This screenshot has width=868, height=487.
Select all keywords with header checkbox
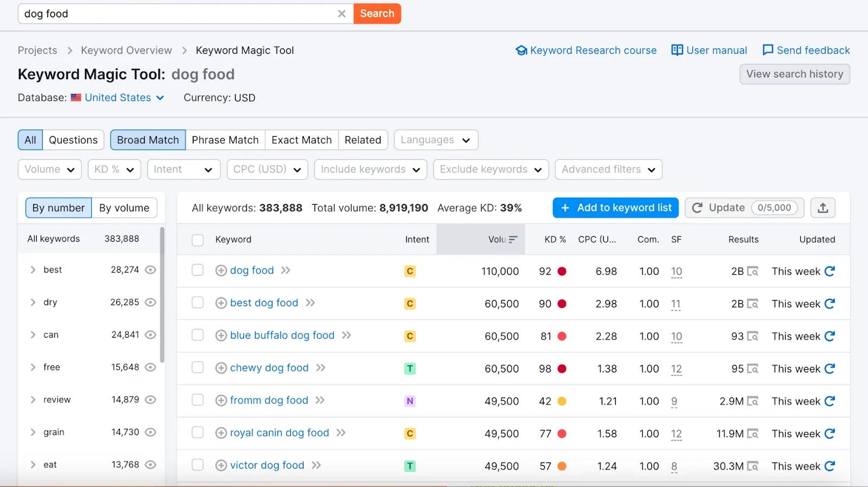point(197,240)
